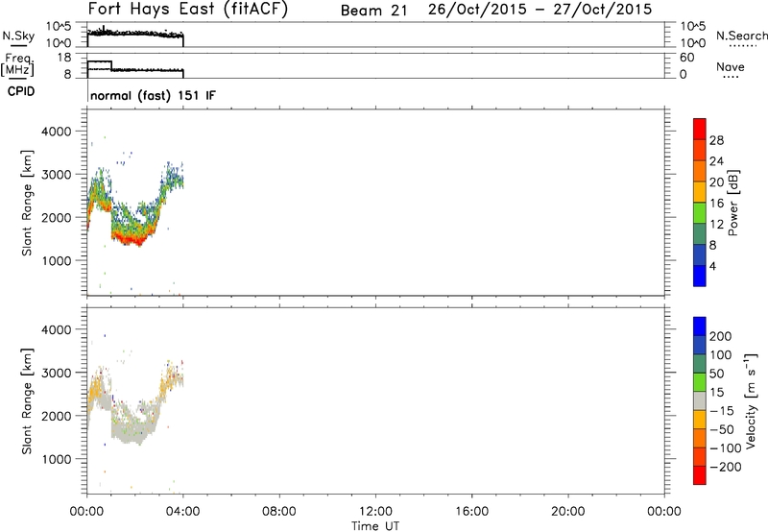Click the "Velocity [m s-1]" colorbar title

pyautogui.click(x=751, y=401)
